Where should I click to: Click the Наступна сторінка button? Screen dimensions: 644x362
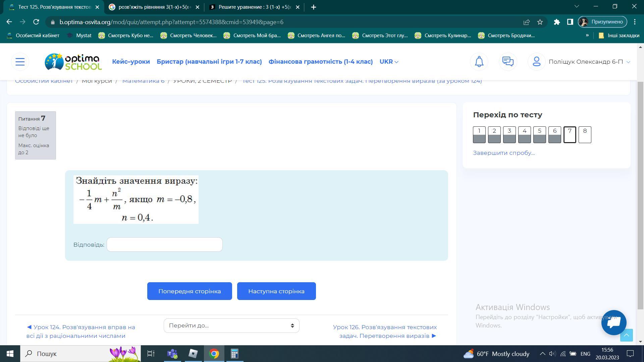(x=276, y=291)
